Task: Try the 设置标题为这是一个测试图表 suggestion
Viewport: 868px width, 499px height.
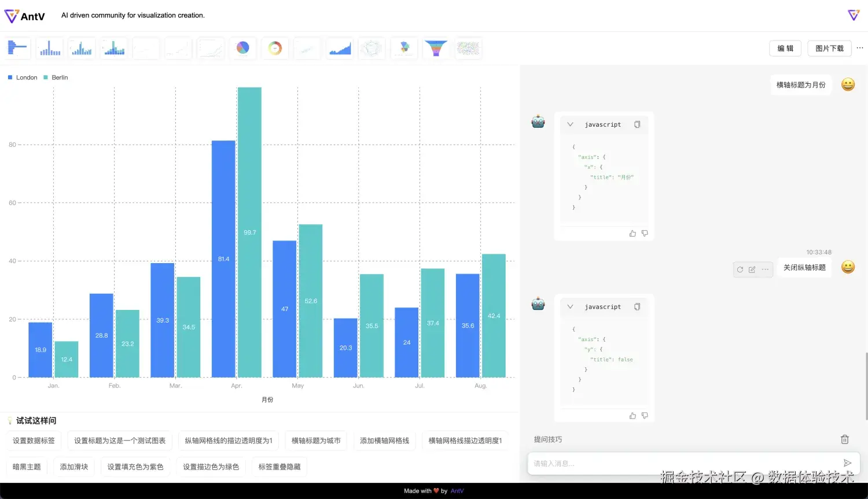Action: tap(120, 441)
